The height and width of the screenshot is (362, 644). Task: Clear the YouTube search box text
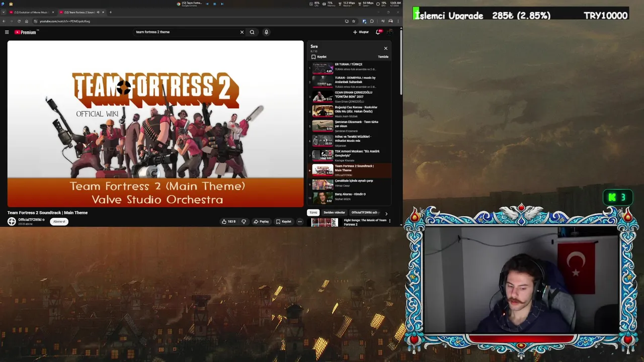click(242, 32)
